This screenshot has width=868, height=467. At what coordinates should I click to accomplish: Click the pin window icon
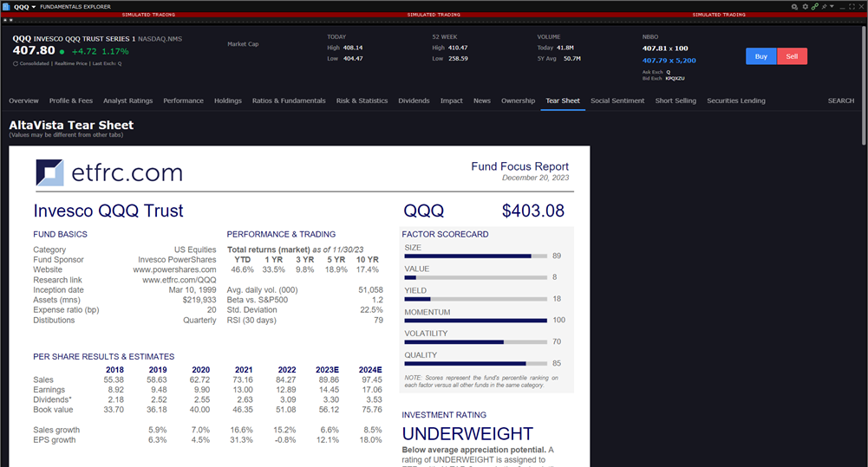point(825,7)
